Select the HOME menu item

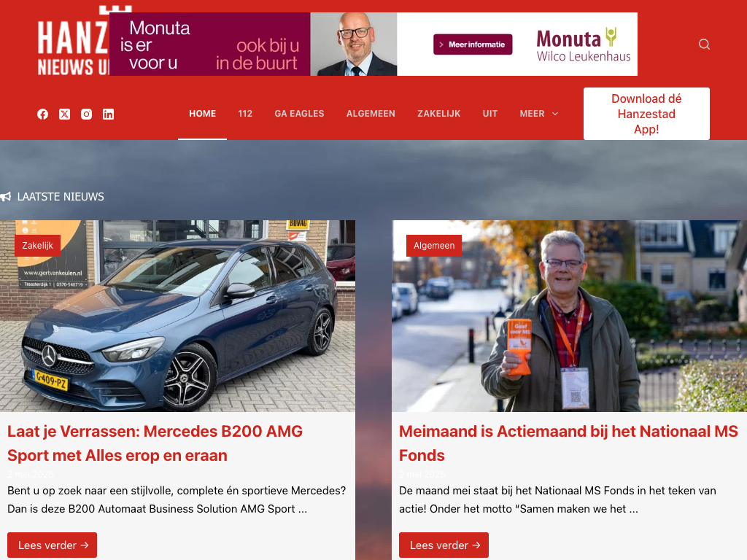point(203,114)
